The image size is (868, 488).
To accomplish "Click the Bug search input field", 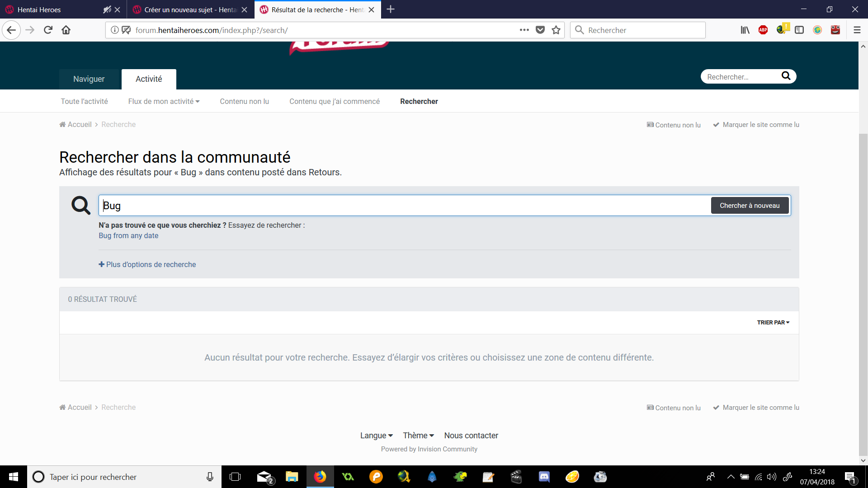I will coord(402,206).
